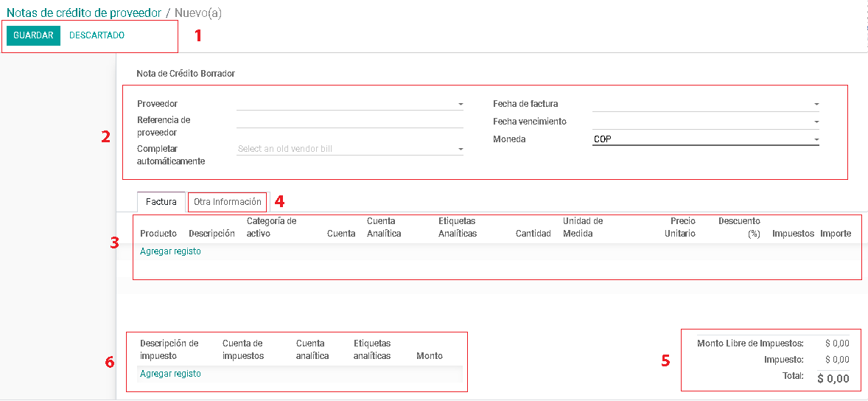Click the Precio Unitario column header

click(x=680, y=228)
